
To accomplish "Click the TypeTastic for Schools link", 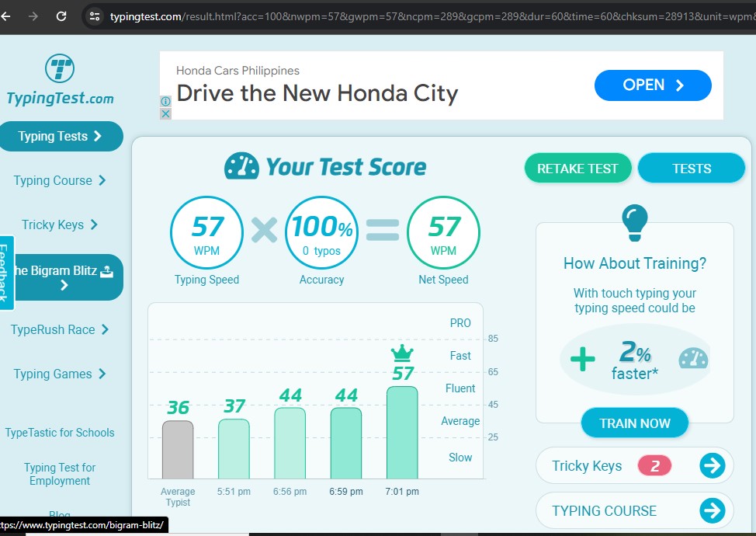I will (60, 433).
